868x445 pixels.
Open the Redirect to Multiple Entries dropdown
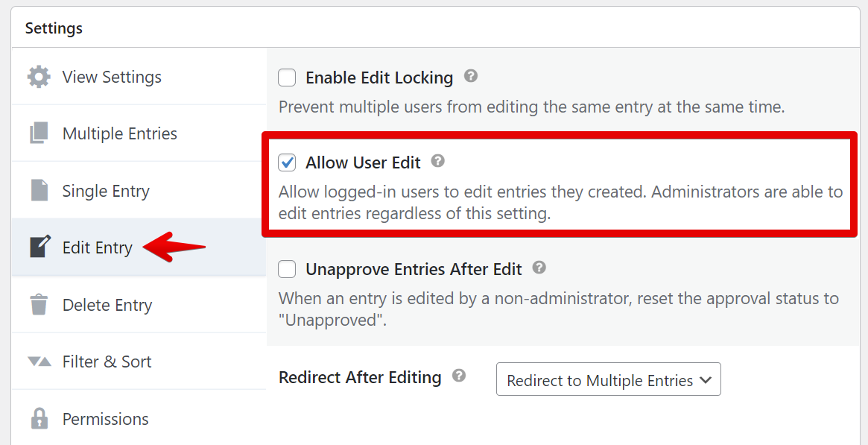coord(608,380)
